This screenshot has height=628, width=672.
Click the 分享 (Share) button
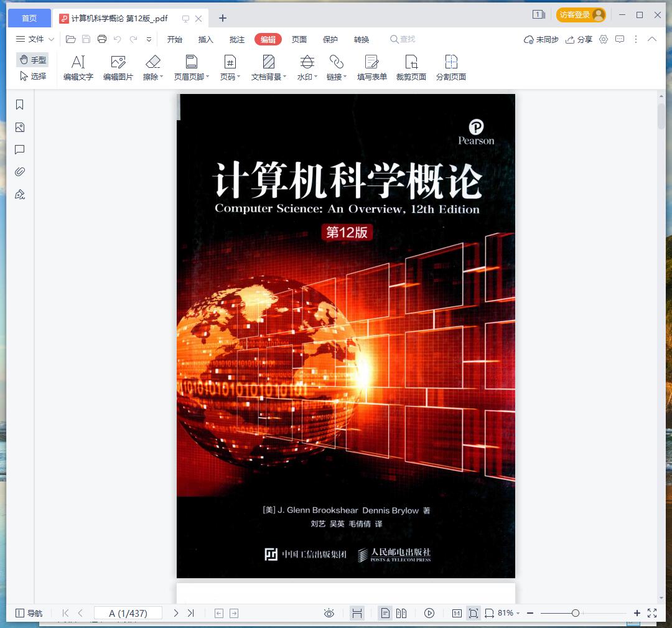coord(579,40)
